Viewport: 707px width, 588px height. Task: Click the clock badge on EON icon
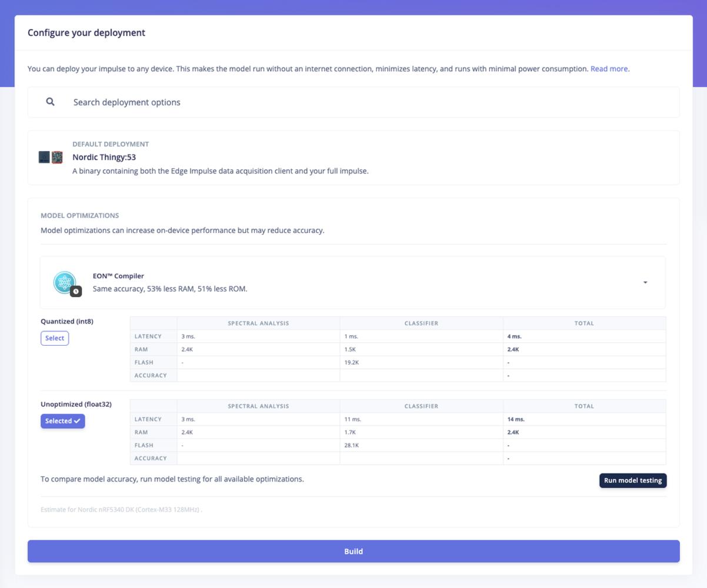point(76,291)
